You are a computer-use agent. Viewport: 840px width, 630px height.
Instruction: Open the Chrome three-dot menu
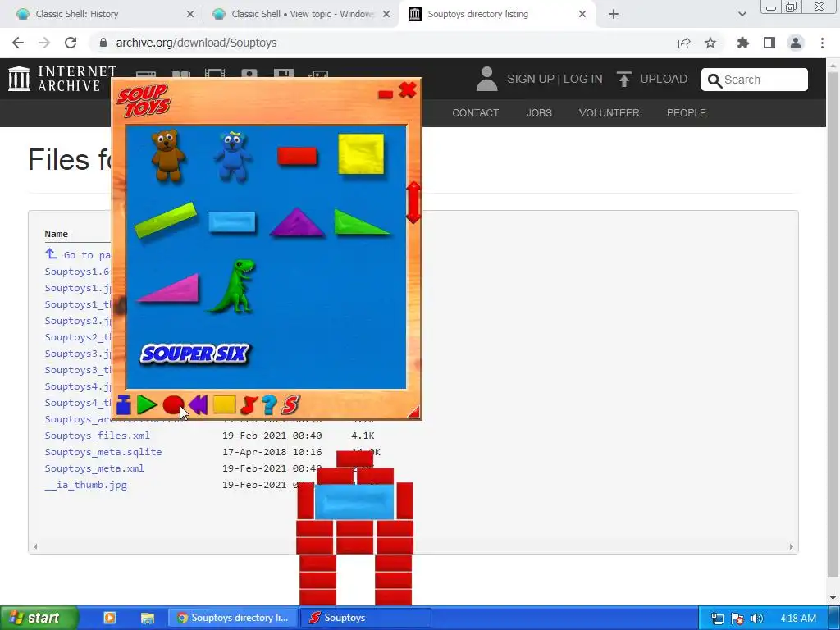pyautogui.click(x=822, y=43)
